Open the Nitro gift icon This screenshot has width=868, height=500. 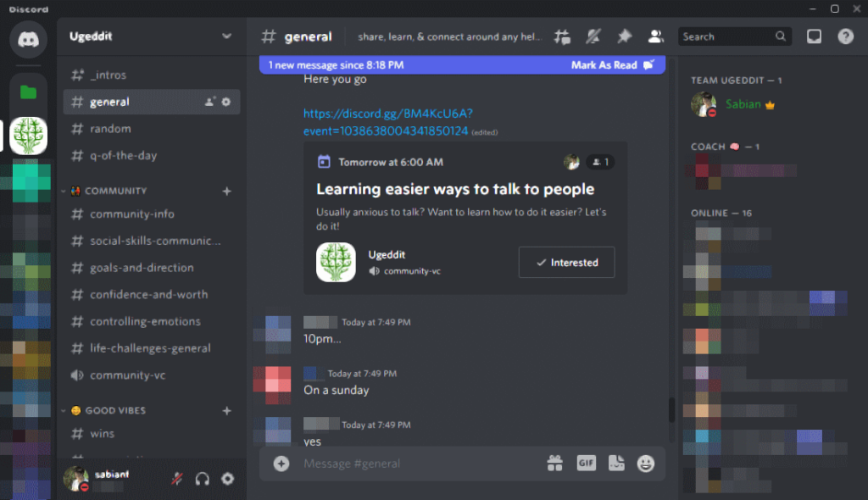554,463
